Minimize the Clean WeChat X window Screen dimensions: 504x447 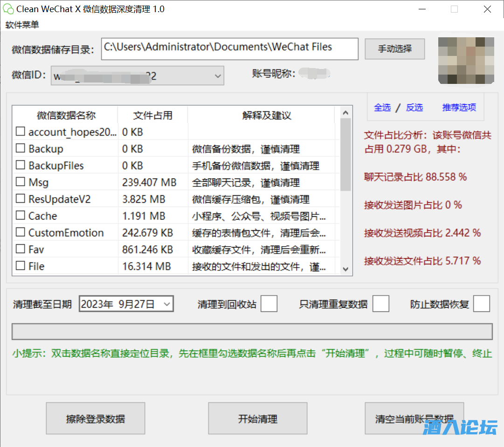click(x=422, y=9)
